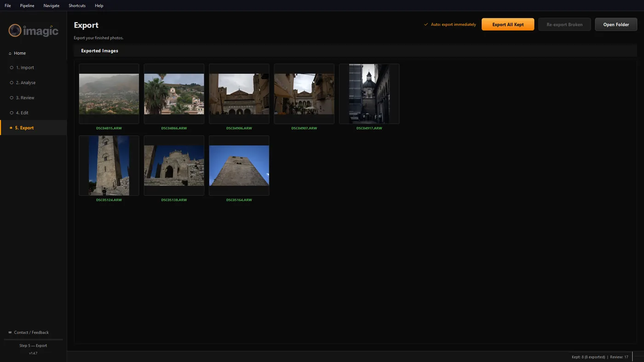Click the Review: 17 status text
This screenshot has width=644, height=362.
pyautogui.click(x=619, y=357)
